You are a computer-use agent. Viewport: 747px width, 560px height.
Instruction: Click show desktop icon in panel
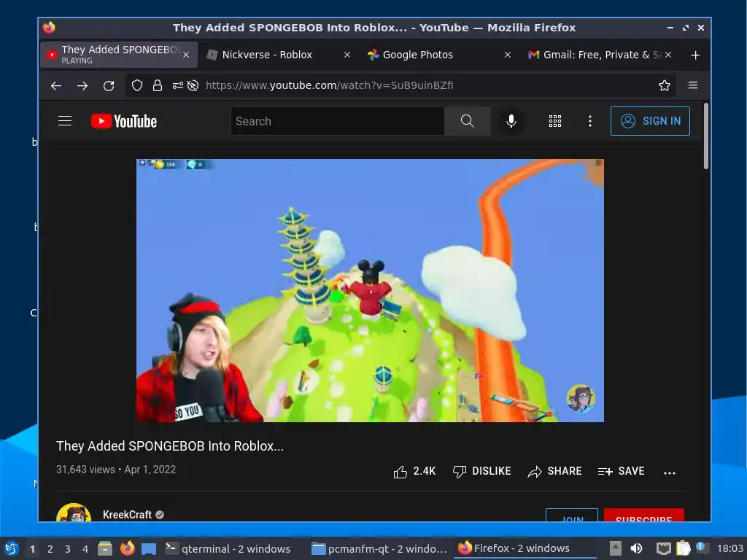click(149, 548)
